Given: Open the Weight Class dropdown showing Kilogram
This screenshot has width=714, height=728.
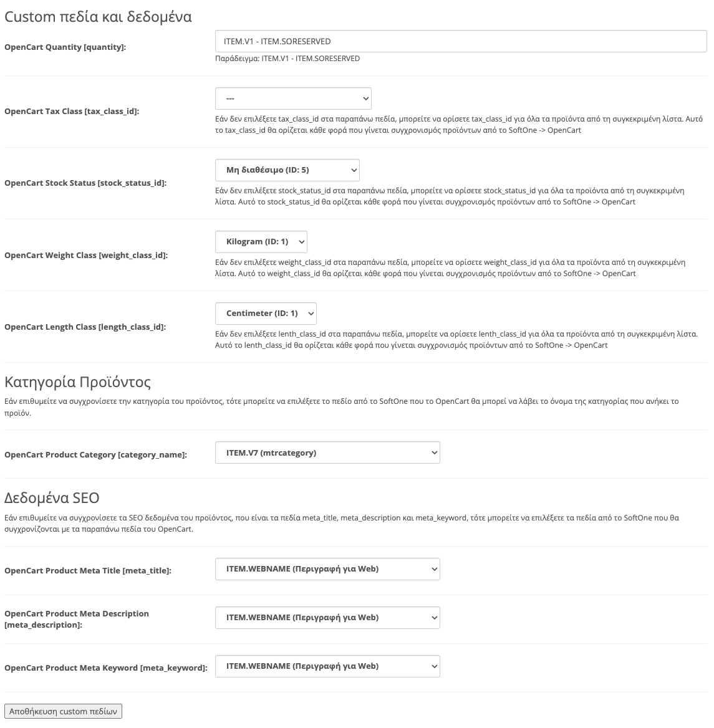Looking at the screenshot, I should pyautogui.click(x=261, y=241).
